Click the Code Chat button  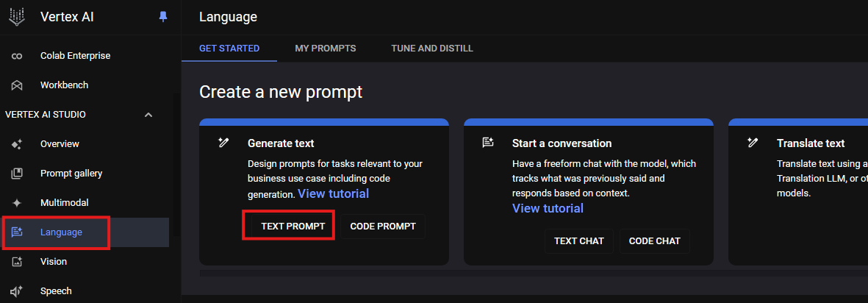(655, 241)
